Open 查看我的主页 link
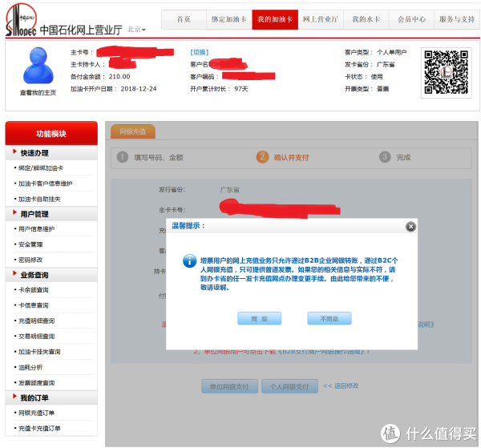 38,93
